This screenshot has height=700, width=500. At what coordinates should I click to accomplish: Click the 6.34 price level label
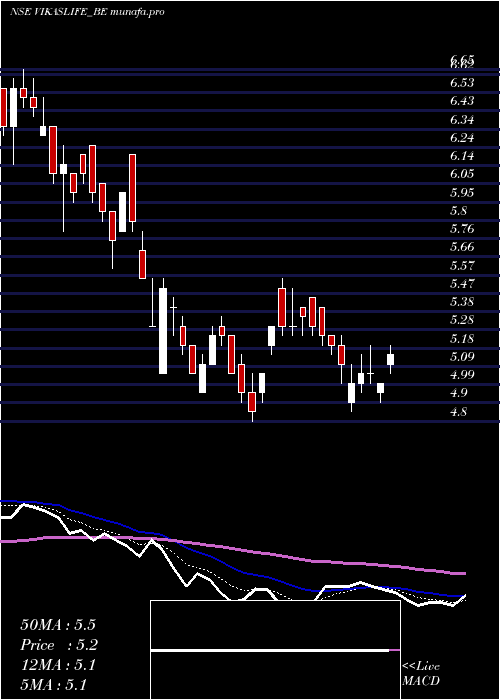pyautogui.click(x=462, y=120)
